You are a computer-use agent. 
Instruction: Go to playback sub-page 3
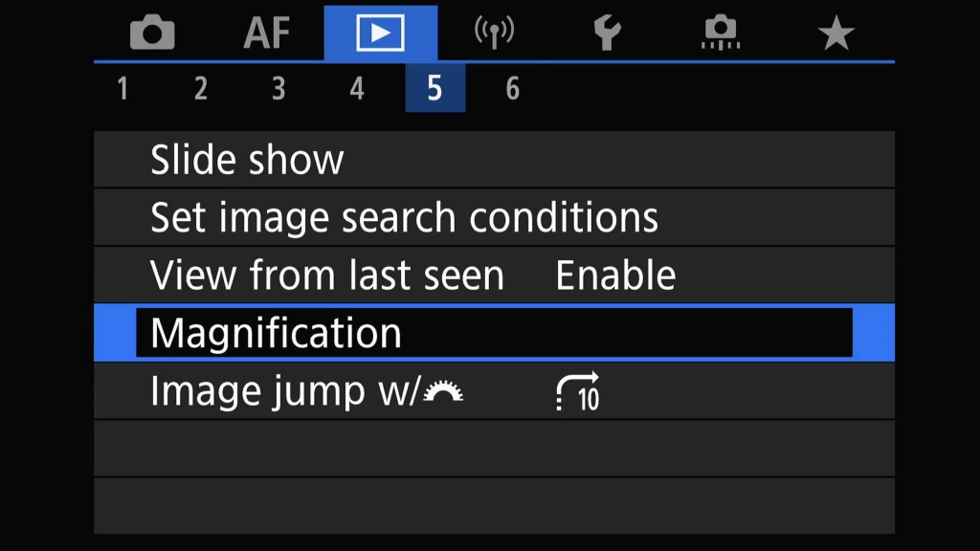pyautogui.click(x=278, y=89)
